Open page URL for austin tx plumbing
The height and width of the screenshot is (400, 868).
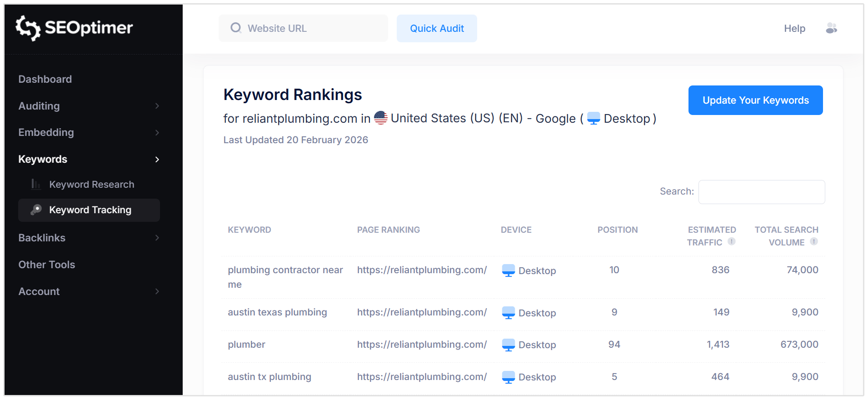(x=422, y=377)
